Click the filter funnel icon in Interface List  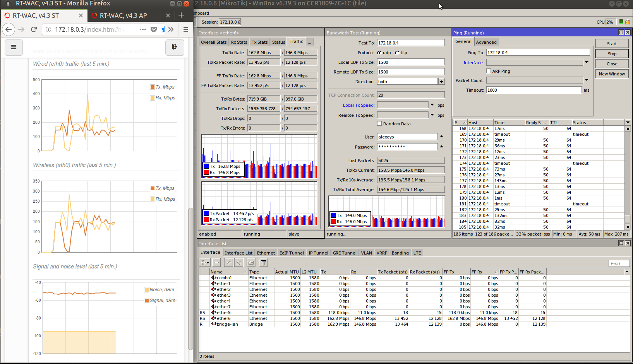263,263
